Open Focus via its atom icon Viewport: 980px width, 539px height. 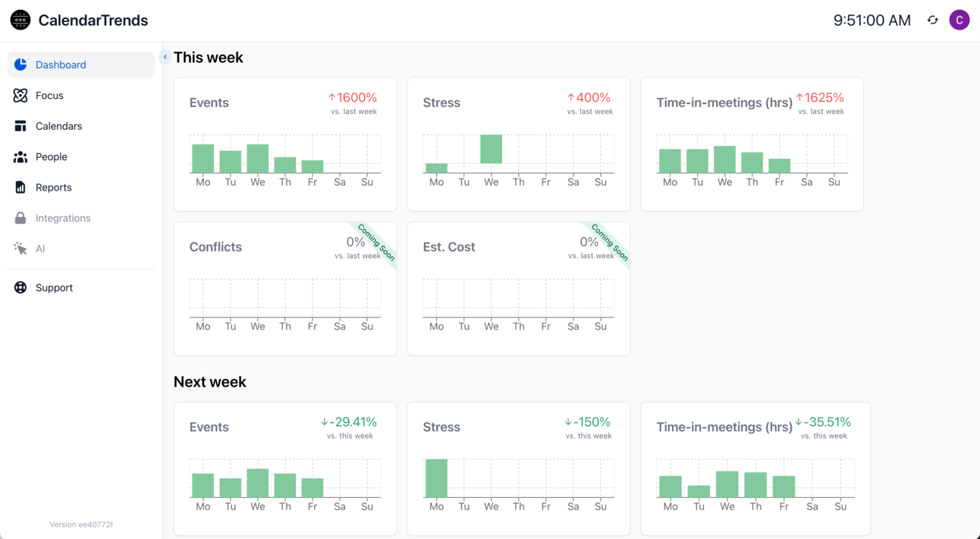pyautogui.click(x=20, y=96)
